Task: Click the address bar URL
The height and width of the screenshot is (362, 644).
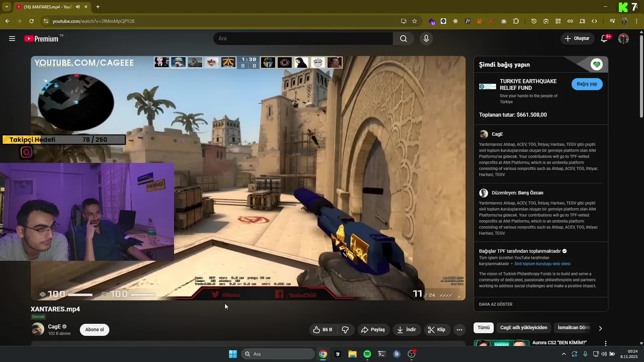Action: click(x=94, y=21)
